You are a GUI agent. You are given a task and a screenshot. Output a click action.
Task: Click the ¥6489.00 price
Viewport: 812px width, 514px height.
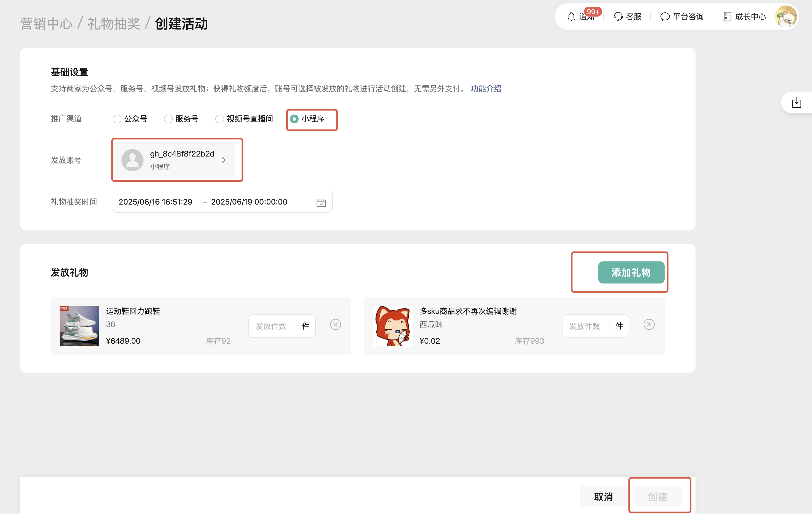(x=123, y=341)
